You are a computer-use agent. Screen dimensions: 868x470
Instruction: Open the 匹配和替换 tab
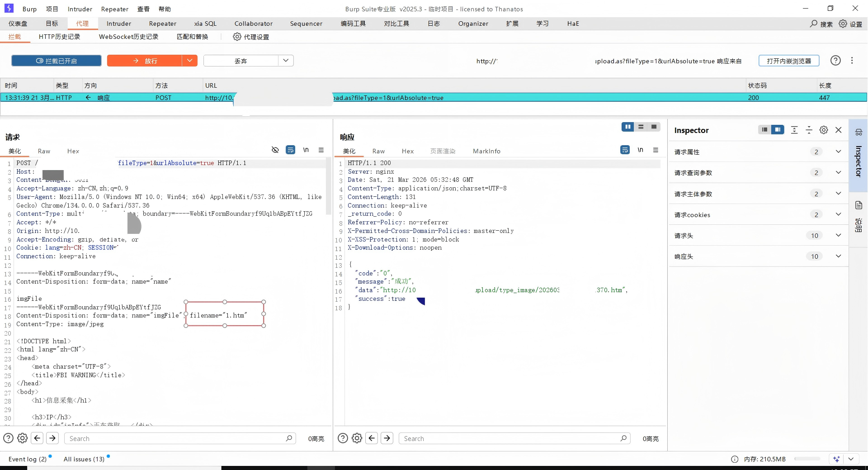click(192, 37)
